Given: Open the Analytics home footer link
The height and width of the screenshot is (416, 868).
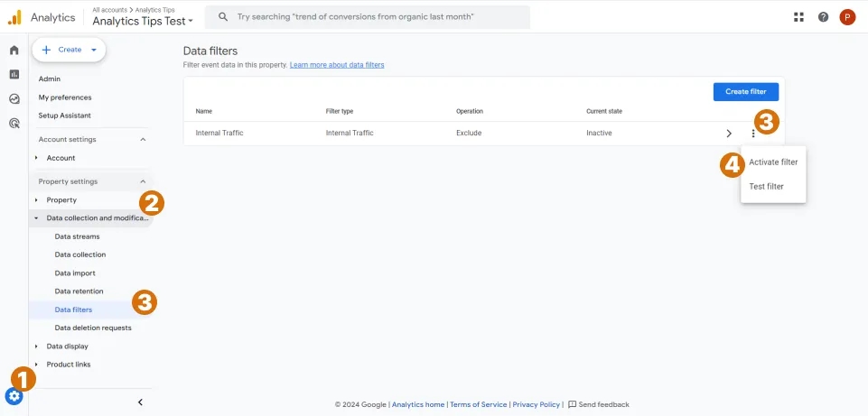Looking at the screenshot, I should 418,404.
